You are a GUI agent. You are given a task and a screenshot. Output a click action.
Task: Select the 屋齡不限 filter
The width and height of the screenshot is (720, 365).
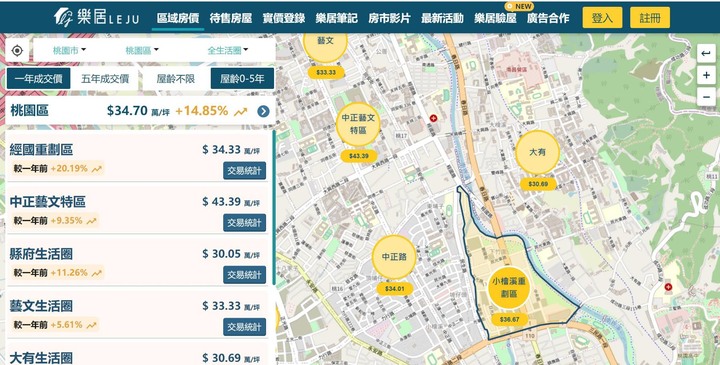pos(175,79)
